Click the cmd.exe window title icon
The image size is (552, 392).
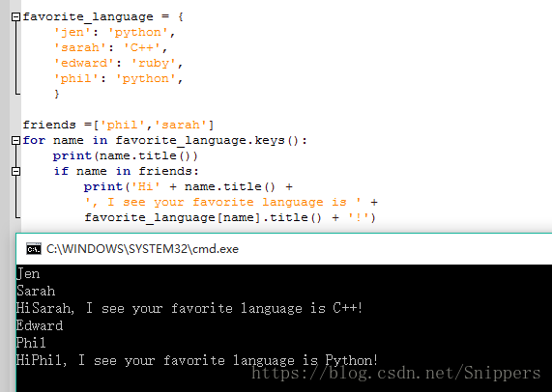click(34, 249)
